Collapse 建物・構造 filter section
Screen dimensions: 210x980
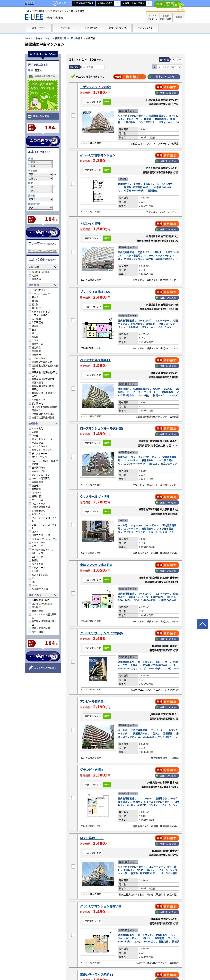pos(43,285)
